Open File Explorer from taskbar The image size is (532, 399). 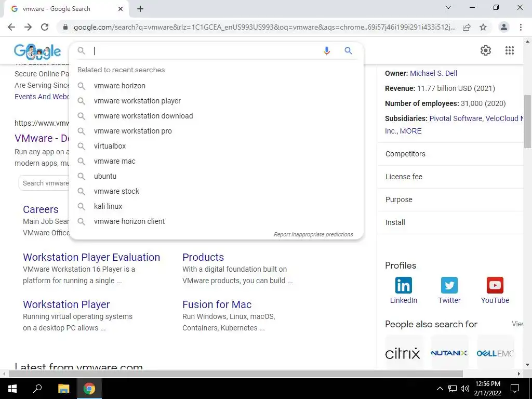click(x=63, y=389)
